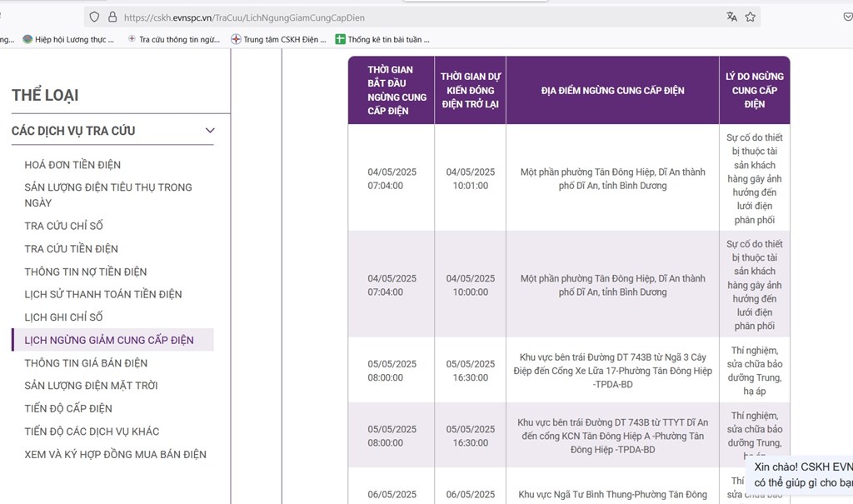Select Tra cứu chỉ số menu item

click(63, 226)
